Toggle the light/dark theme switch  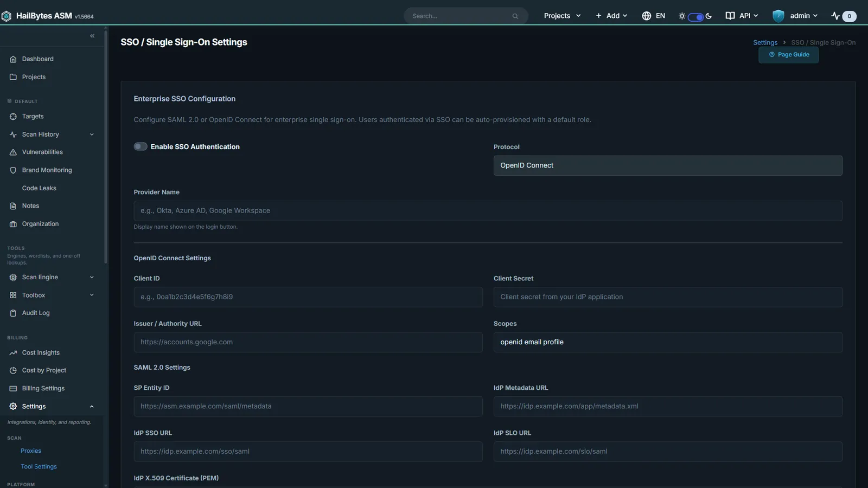(695, 17)
